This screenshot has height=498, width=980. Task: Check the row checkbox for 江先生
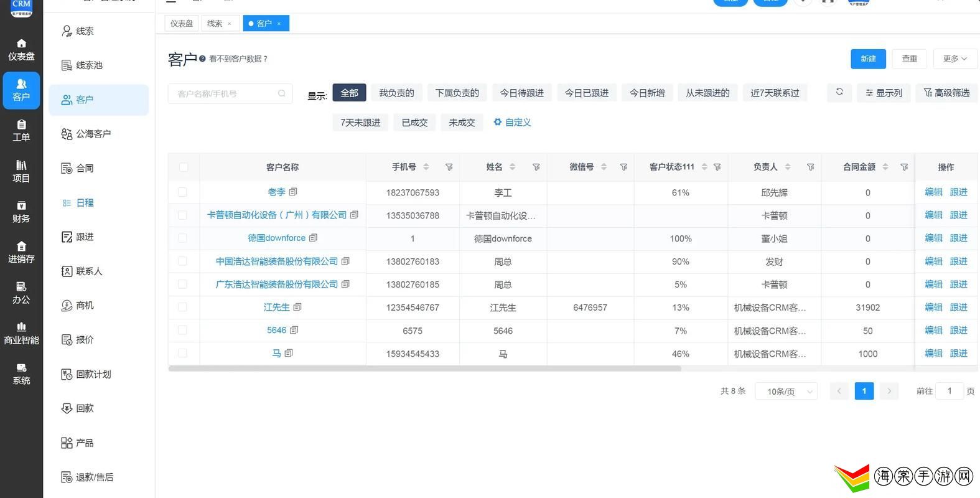pos(182,307)
